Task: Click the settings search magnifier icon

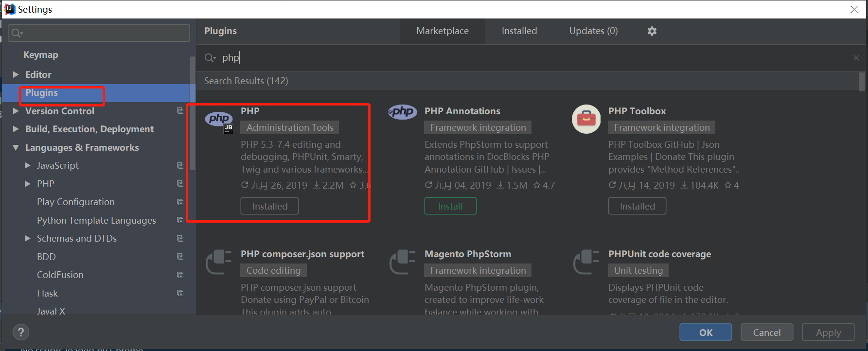Action: coord(17,33)
